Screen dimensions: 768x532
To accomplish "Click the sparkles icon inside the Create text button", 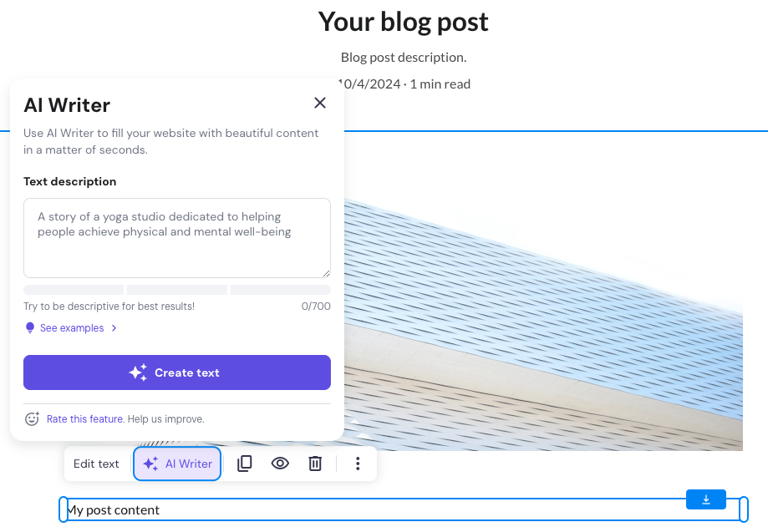I will [x=139, y=372].
